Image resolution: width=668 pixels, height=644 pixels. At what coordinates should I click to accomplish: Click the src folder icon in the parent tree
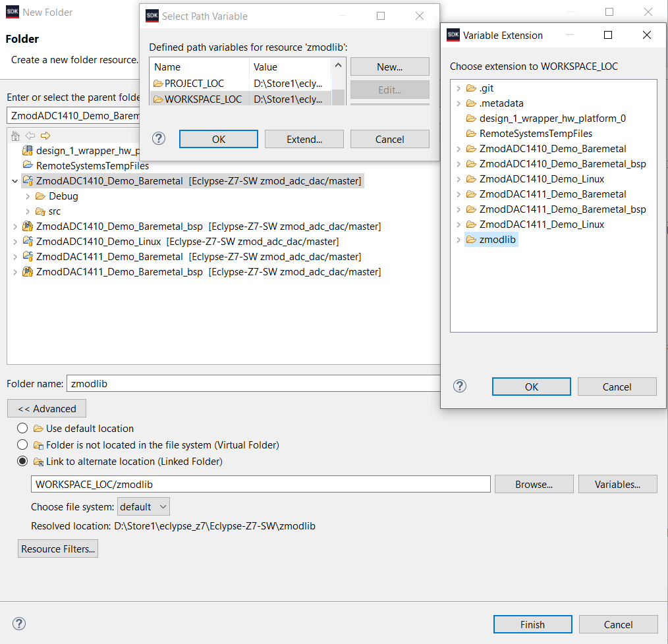pyautogui.click(x=40, y=211)
